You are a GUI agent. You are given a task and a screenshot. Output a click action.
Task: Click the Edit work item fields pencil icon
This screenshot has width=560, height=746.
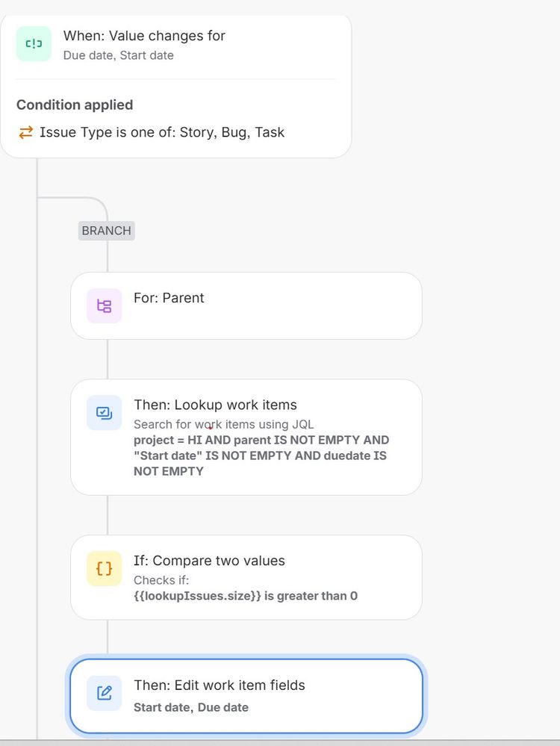pos(104,693)
